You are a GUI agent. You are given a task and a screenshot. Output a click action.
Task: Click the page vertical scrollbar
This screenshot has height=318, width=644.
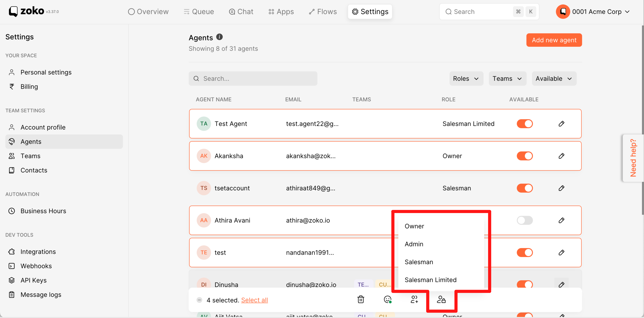[x=643, y=120]
